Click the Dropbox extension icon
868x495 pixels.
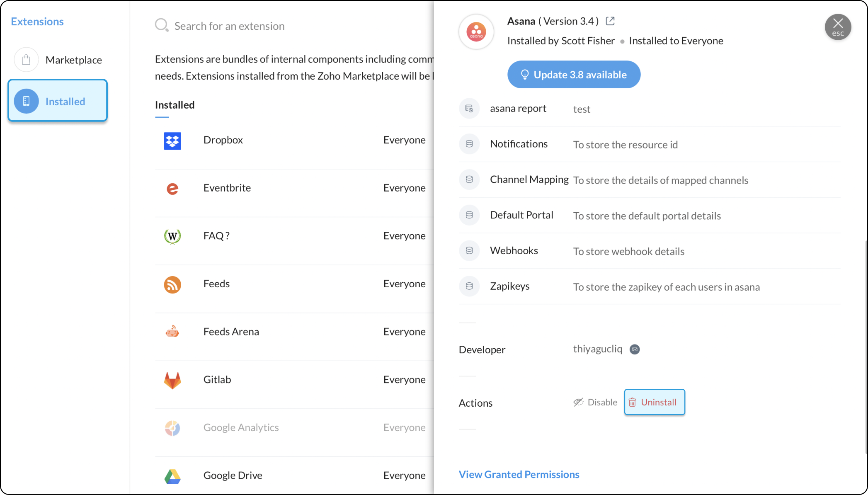(172, 141)
